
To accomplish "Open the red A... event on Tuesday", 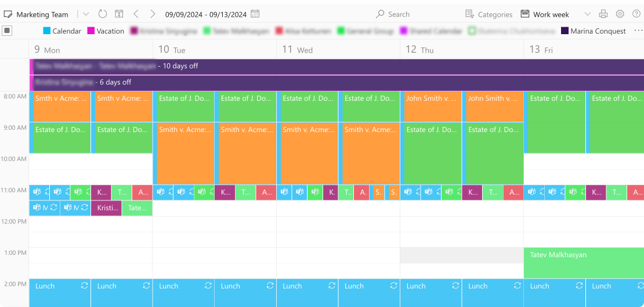I will 266,192.
